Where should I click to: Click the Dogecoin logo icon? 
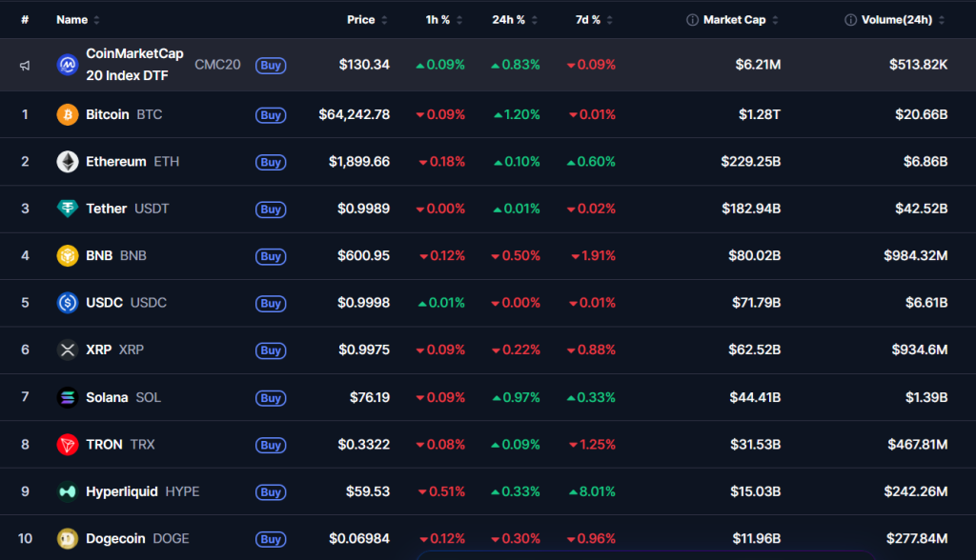click(68, 538)
